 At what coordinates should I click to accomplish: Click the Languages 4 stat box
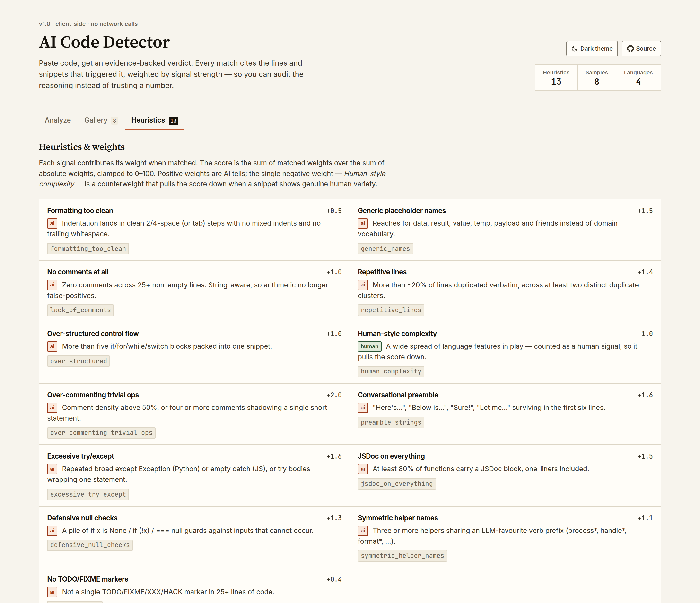coord(638,77)
